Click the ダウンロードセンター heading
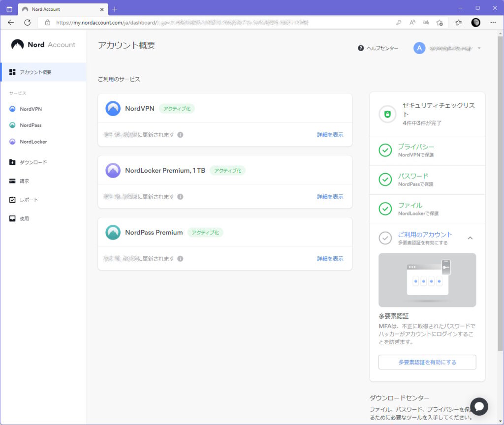Screen dimensions: 504x425 point(399,397)
